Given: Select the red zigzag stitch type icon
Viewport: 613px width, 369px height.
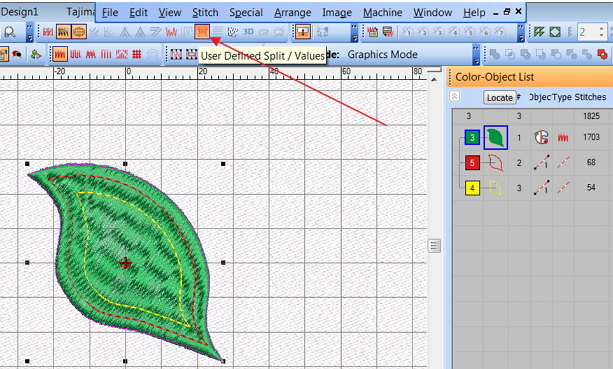Looking at the screenshot, I should 171,32.
